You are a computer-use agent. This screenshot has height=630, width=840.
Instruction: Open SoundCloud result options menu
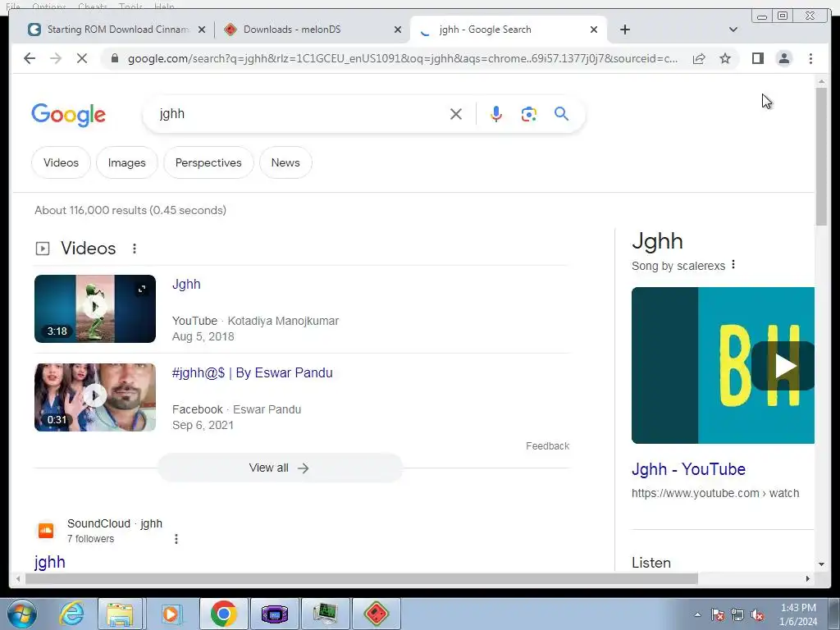[176, 539]
